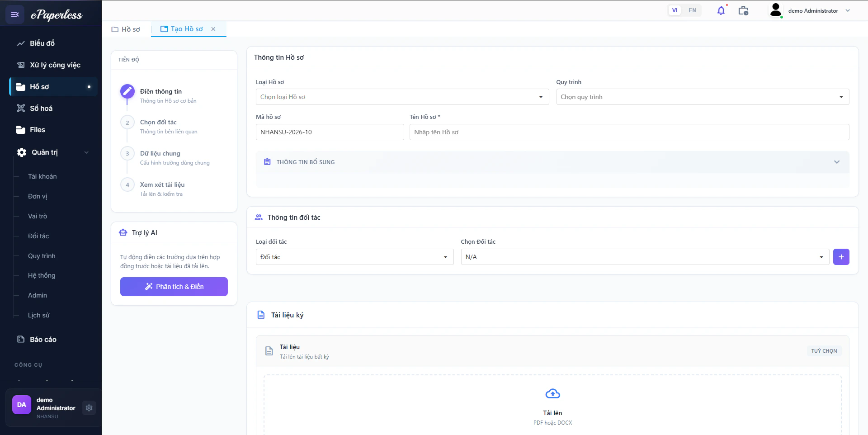Switch to the Hồ sơ tab
This screenshot has height=435, width=868.
pyautogui.click(x=126, y=29)
